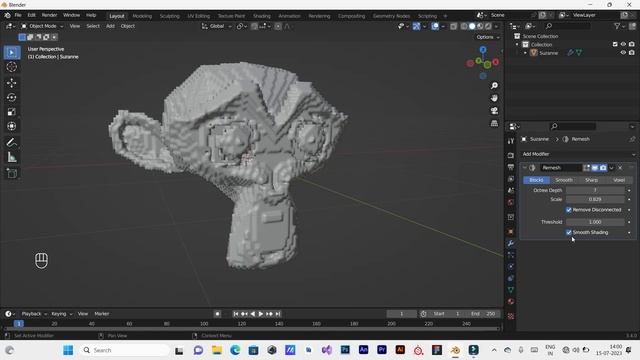Select the Blocks remesh mode
This screenshot has height=360, width=640.
tap(536, 180)
